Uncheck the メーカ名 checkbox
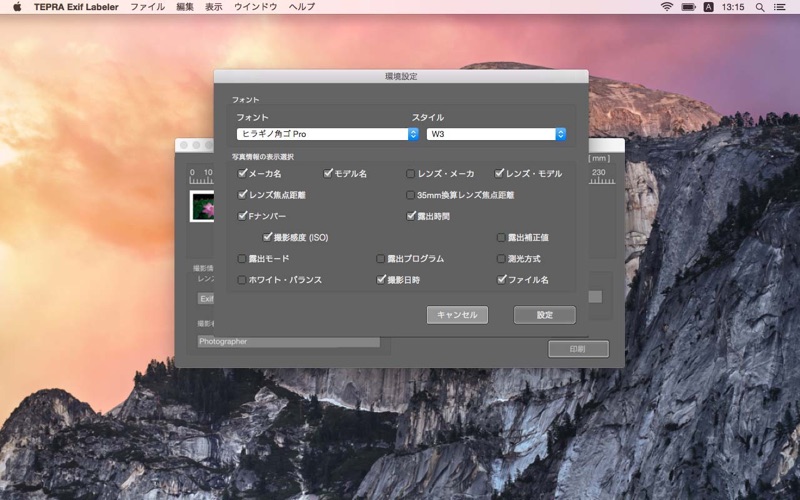The height and width of the screenshot is (500, 800). point(242,173)
